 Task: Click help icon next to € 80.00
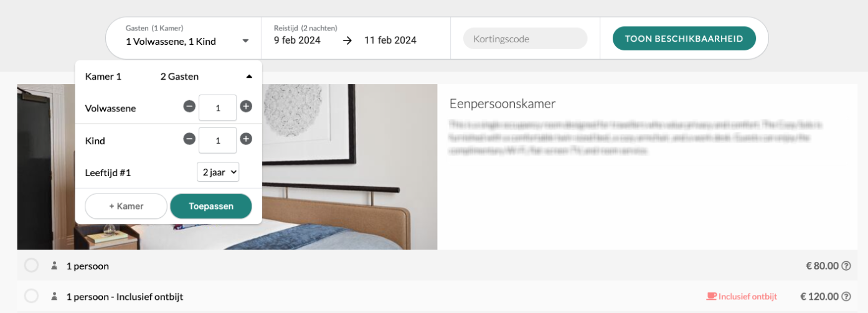coord(846,266)
